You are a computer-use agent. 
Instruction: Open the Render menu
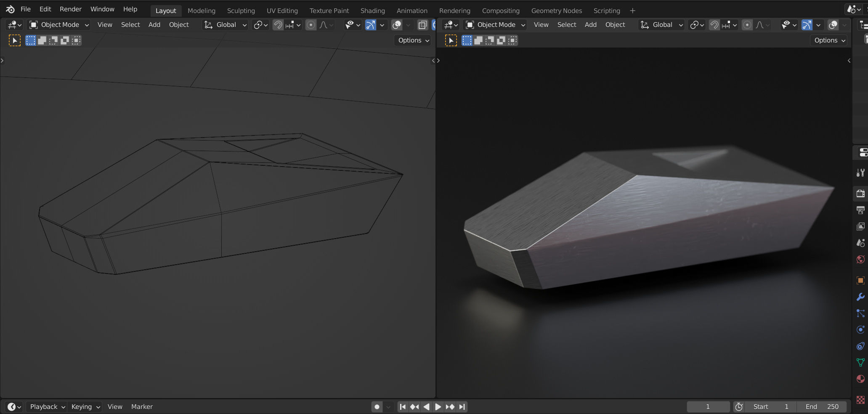pyautogui.click(x=71, y=9)
